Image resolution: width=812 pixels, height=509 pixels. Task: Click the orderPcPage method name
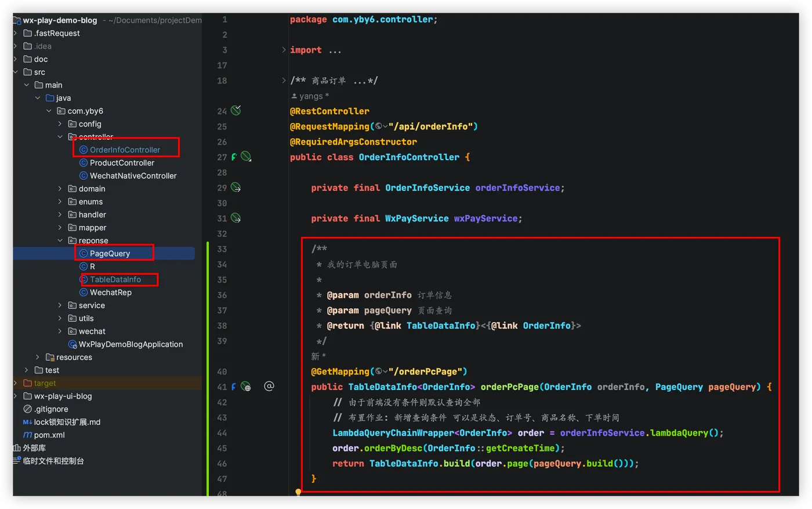[x=510, y=387]
